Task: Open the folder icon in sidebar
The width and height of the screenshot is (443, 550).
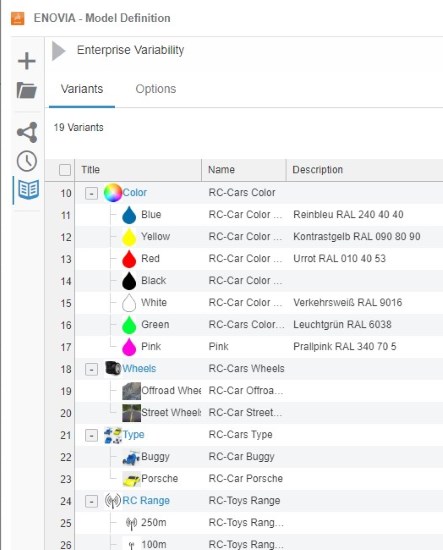Action: (x=27, y=90)
